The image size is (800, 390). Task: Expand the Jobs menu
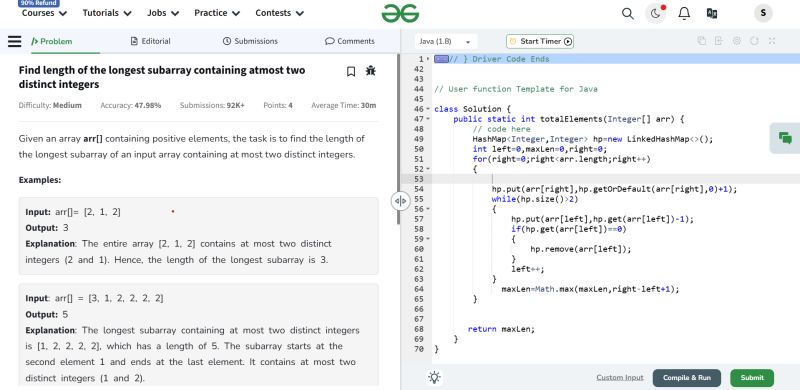pyautogui.click(x=163, y=13)
